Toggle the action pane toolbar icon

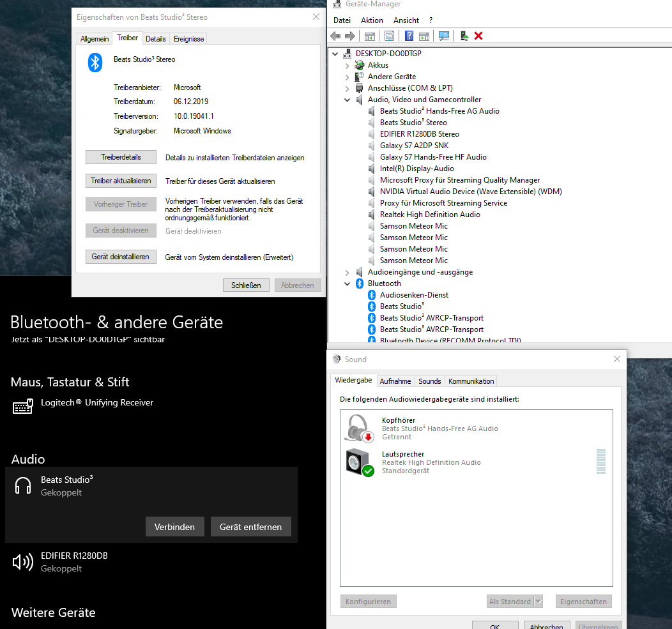click(424, 36)
